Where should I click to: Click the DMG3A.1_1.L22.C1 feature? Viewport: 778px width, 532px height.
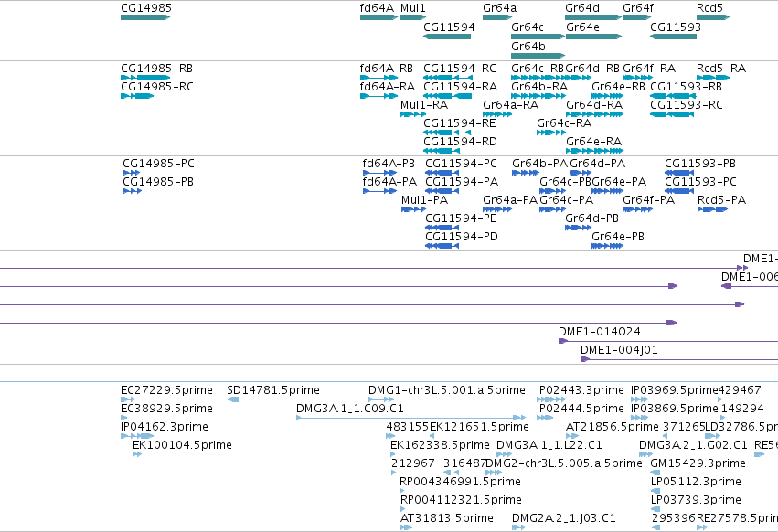click(504, 454)
